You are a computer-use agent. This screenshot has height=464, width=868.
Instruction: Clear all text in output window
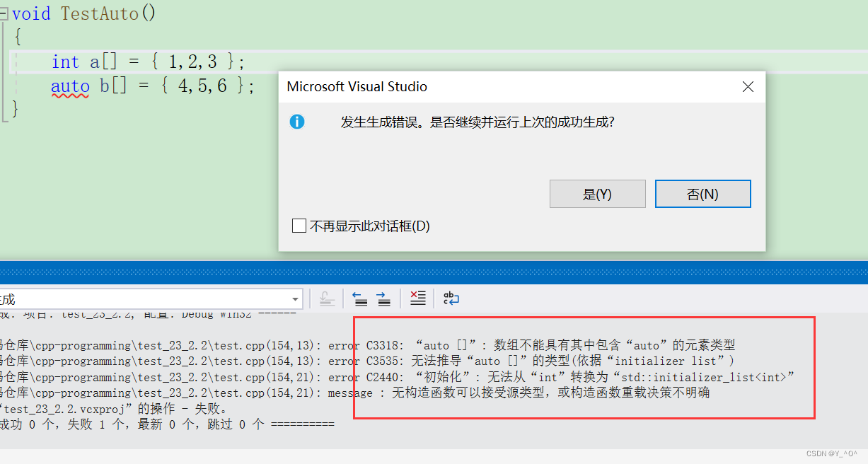click(418, 298)
